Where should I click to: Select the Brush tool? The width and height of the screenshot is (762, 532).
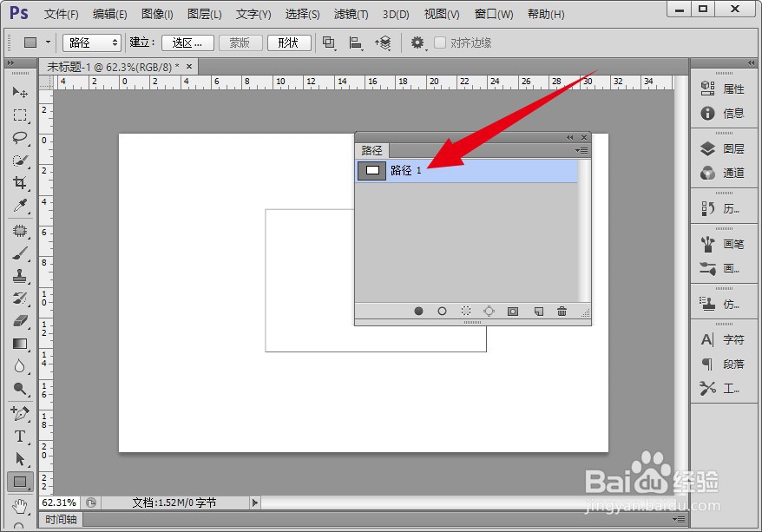pyautogui.click(x=20, y=253)
